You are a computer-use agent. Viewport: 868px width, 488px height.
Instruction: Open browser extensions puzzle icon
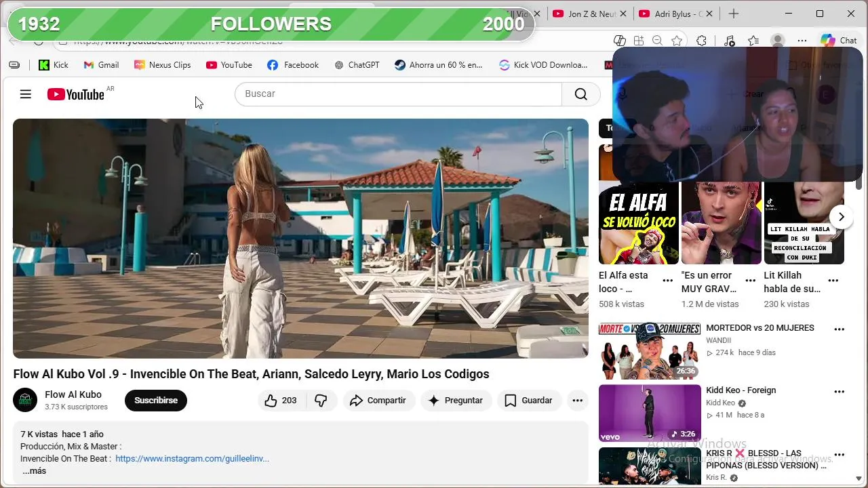tap(702, 41)
